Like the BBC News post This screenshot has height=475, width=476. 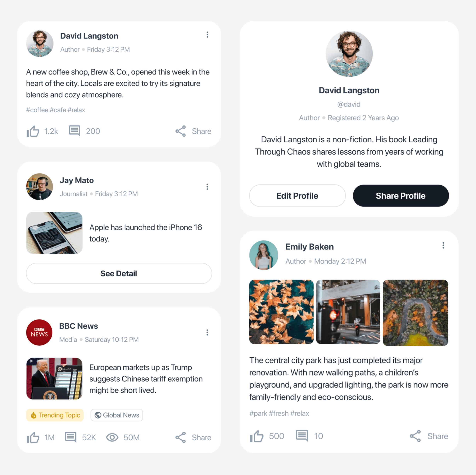[x=33, y=437]
